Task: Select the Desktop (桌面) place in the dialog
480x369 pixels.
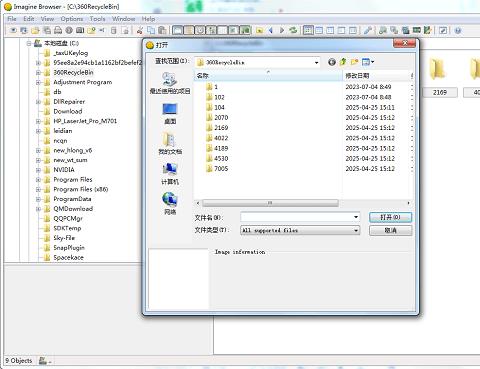Action: (170, 114)
